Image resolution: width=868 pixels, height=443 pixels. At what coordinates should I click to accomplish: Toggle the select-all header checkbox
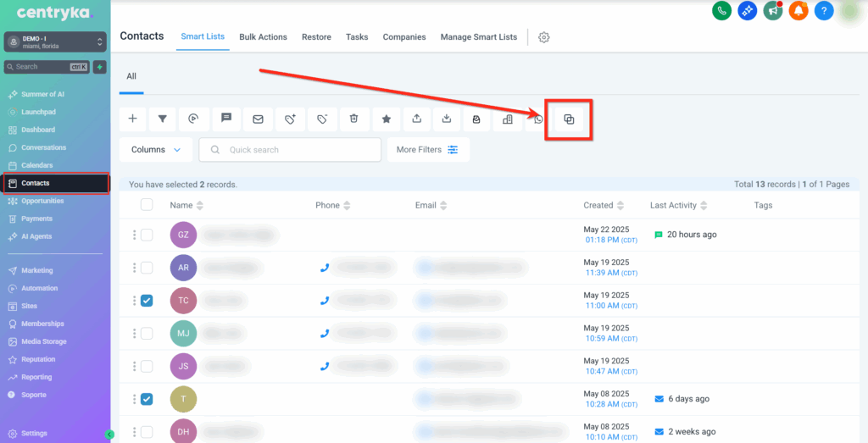(147, 205)
